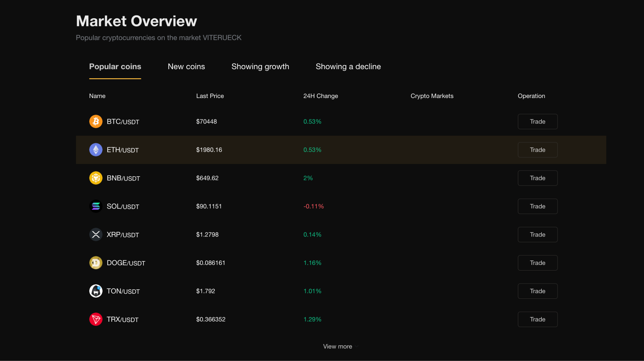
Task: Click the $0.086161 price value
Action: [211, 263]
